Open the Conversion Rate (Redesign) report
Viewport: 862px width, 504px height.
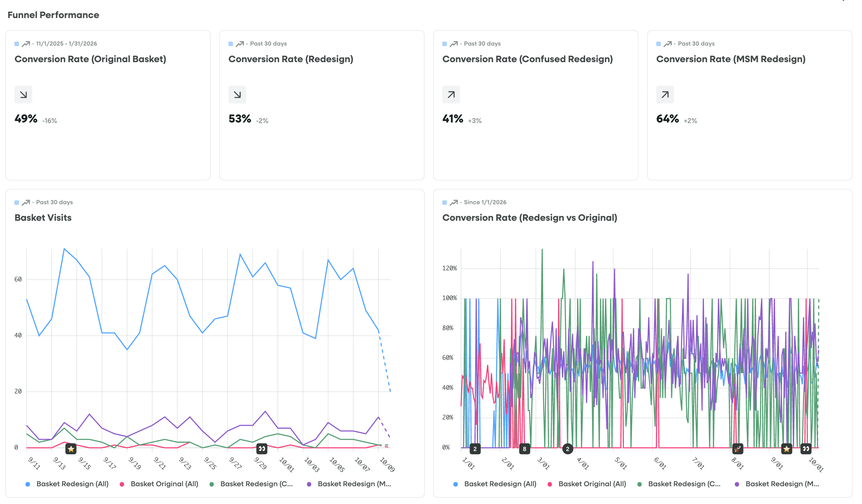click(291, 59)
